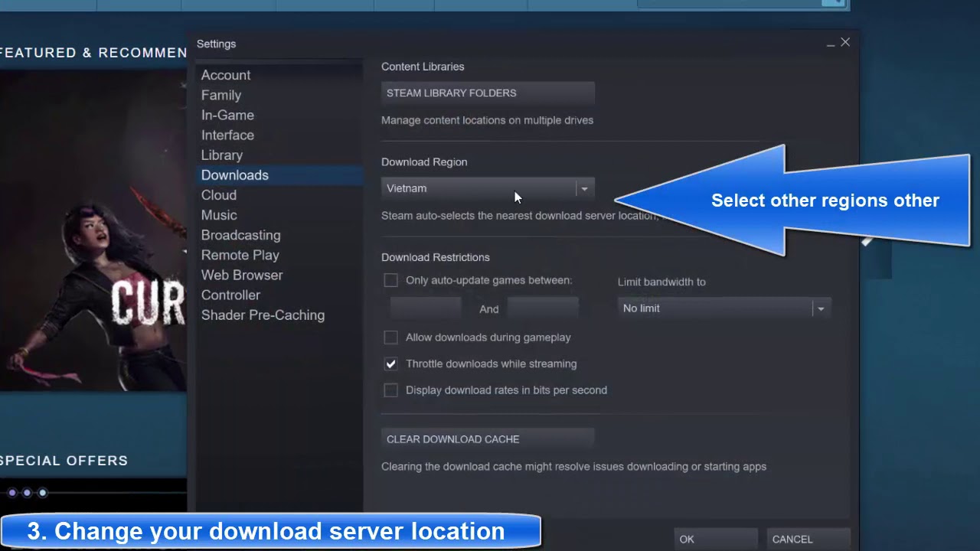The width and height of the screenshot is (980, 551).
Task: Click the No limit dropdown arrow
Action: coord(821,308)
